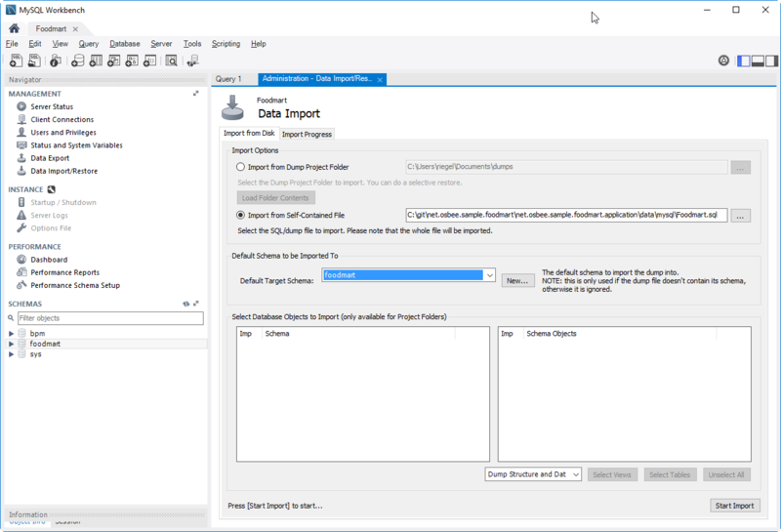Open the File menu
Image resolution: width=781 pixels, height=532 pixels.
[x=12, y=44]
